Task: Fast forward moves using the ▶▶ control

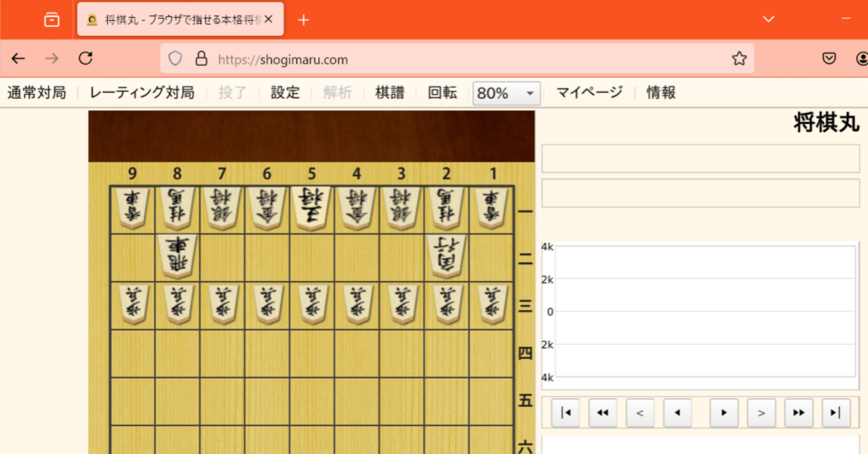Action: click(x=798, y=413)
